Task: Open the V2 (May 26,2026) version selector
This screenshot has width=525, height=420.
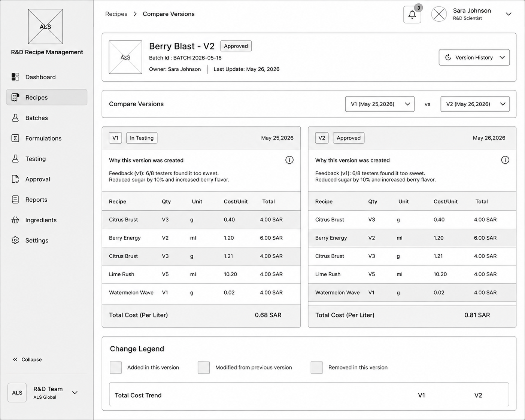Action: pyautogui.click(x=475, y=104)
